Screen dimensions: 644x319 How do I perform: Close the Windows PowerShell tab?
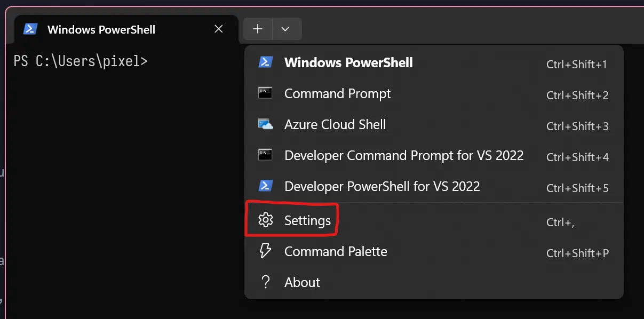[x=219, y=29]
